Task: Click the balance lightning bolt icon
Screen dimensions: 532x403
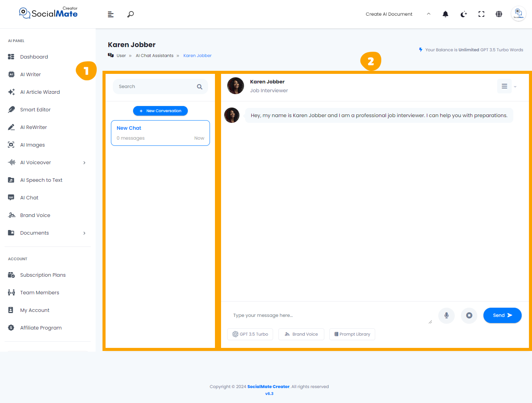Action: 421,50
